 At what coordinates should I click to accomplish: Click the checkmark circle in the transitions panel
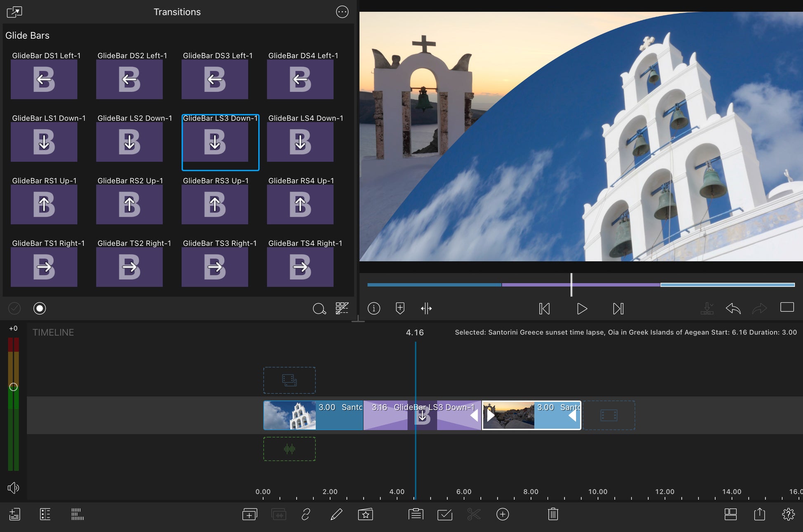pyautogui.click(x=14, y=308)
